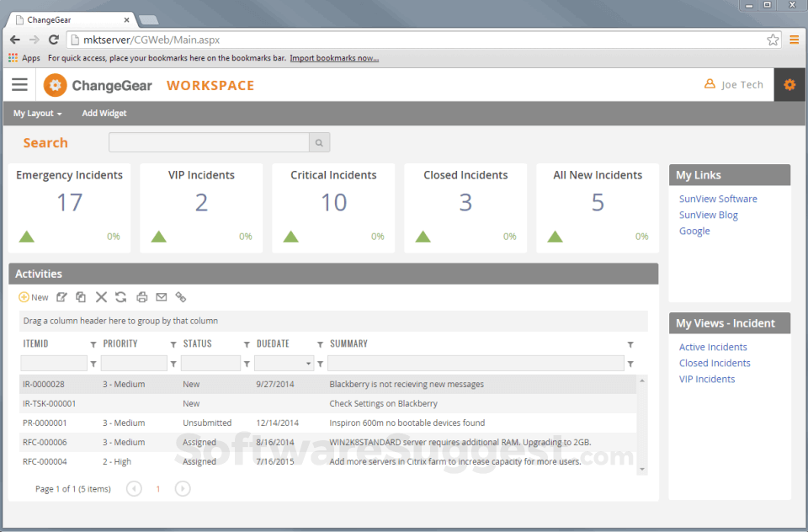The height and width of the screenshot is (532, 808).
Task: Open the PRIORITY column header filter
Action: click(x=173, y=344)
